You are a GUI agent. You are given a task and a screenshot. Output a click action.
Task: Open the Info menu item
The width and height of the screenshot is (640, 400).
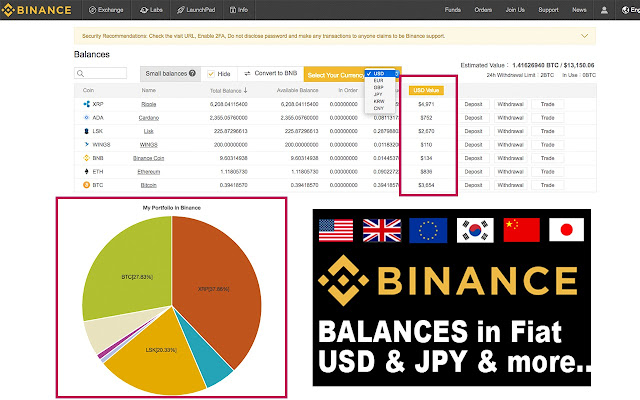(x=239, y=10)
